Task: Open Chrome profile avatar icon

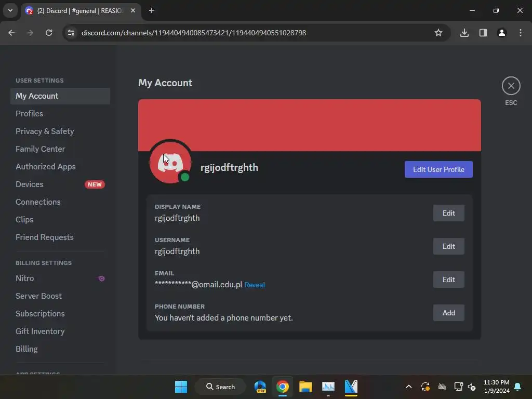Action: (502, 33)
